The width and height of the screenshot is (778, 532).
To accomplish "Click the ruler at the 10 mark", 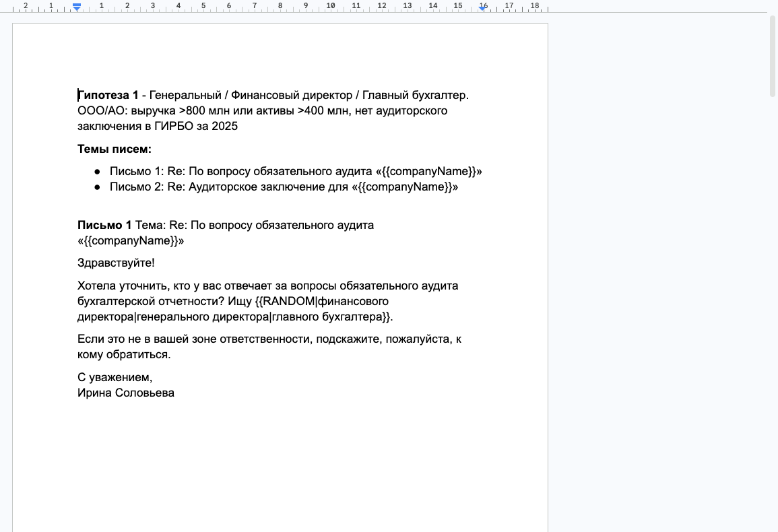I will point(331,6).
